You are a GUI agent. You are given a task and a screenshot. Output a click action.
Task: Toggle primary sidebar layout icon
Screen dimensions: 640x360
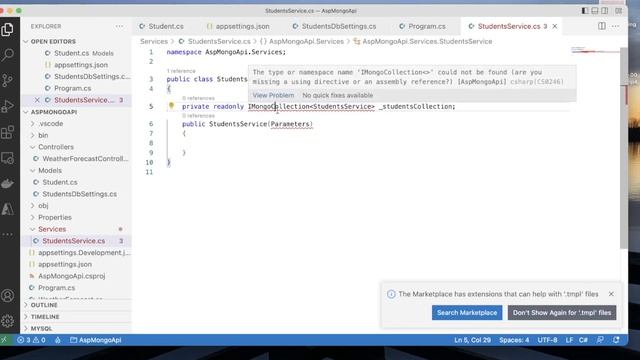[x=585, y=11]
